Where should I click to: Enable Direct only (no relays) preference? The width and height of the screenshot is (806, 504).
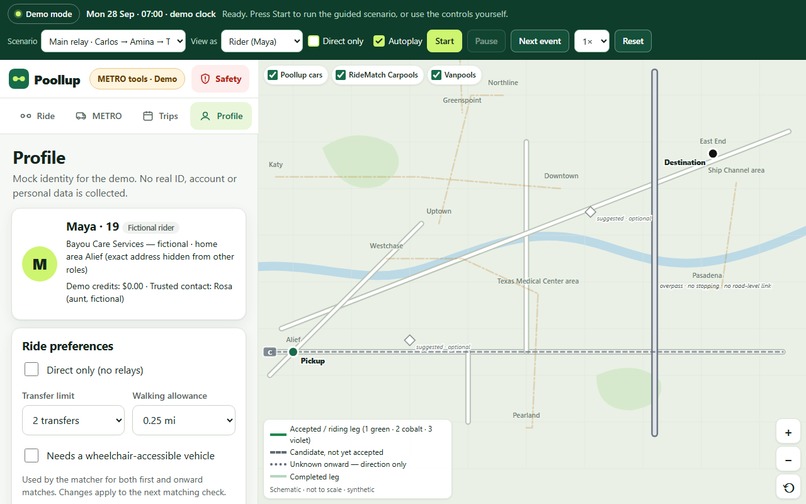[x=31, y=369]
